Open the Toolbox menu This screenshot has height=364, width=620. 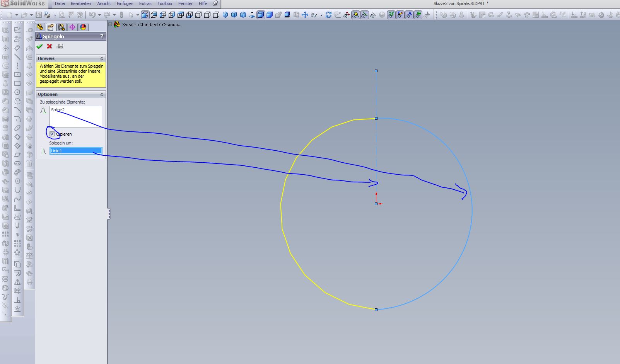tap(165, 3)
